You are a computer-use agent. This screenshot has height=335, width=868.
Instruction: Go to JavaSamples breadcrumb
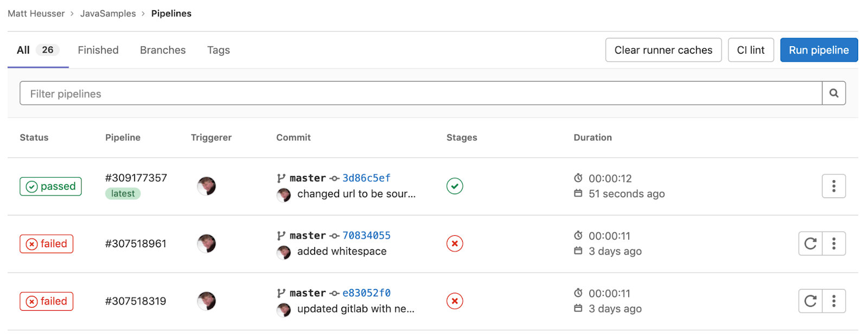108,14
